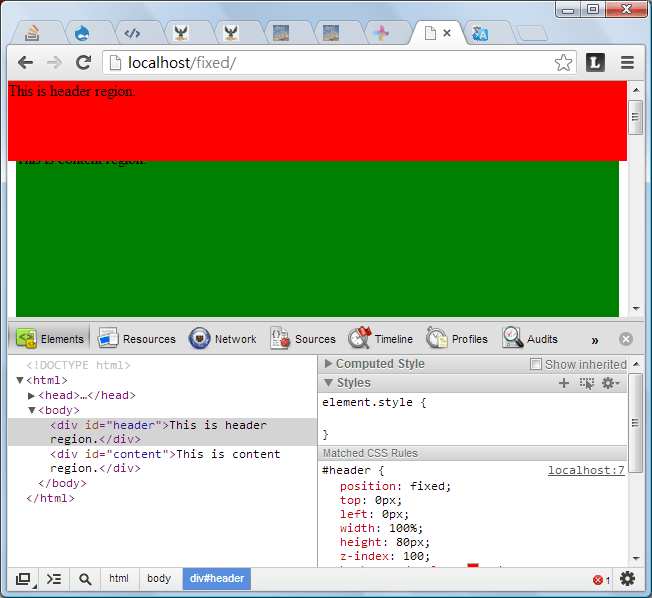Open the Sources panel icon
The height and width of the screenshot is (598, 652).
pos(280,338)
